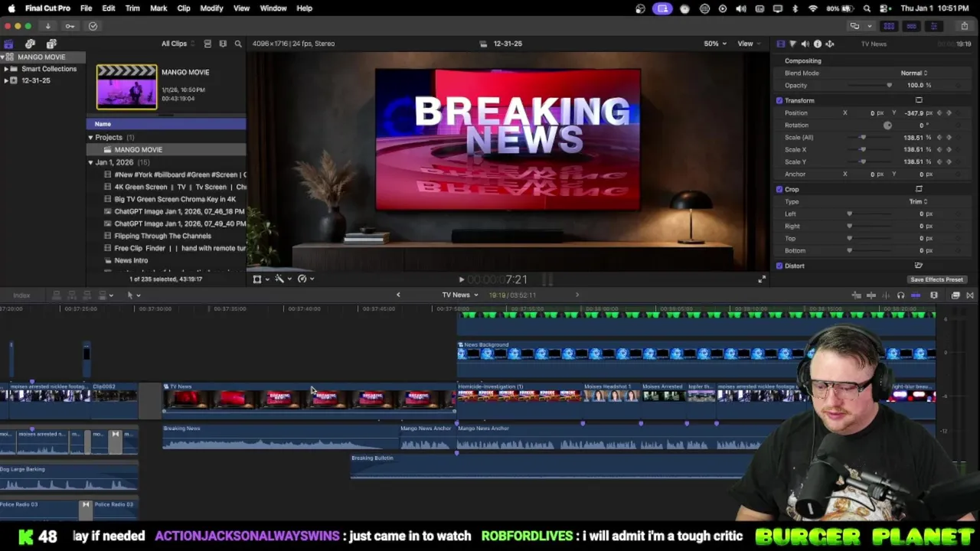980x551 pixels.
Task: Expand Smart Collections folder
Action: tap(5, 69)
